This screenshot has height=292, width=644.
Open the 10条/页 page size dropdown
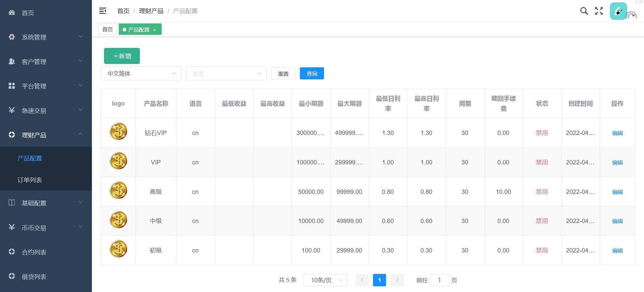click(x=325, y=280)
